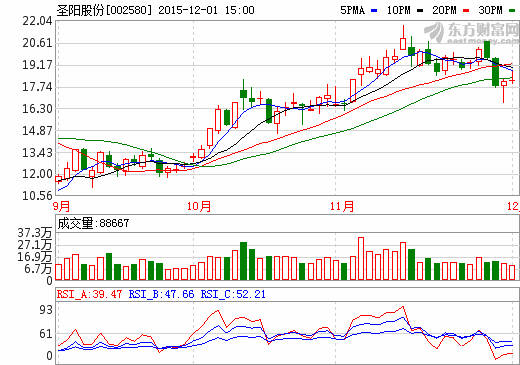Click the 9月 month marker
This screenshot has height=365, width=520.
tap(62, 206)
